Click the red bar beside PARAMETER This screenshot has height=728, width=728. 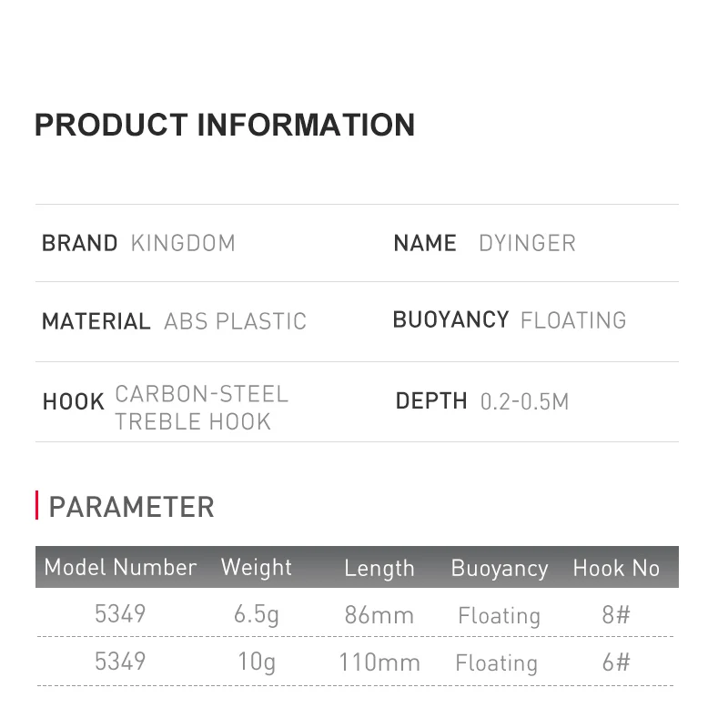click(x=36, y=505)
